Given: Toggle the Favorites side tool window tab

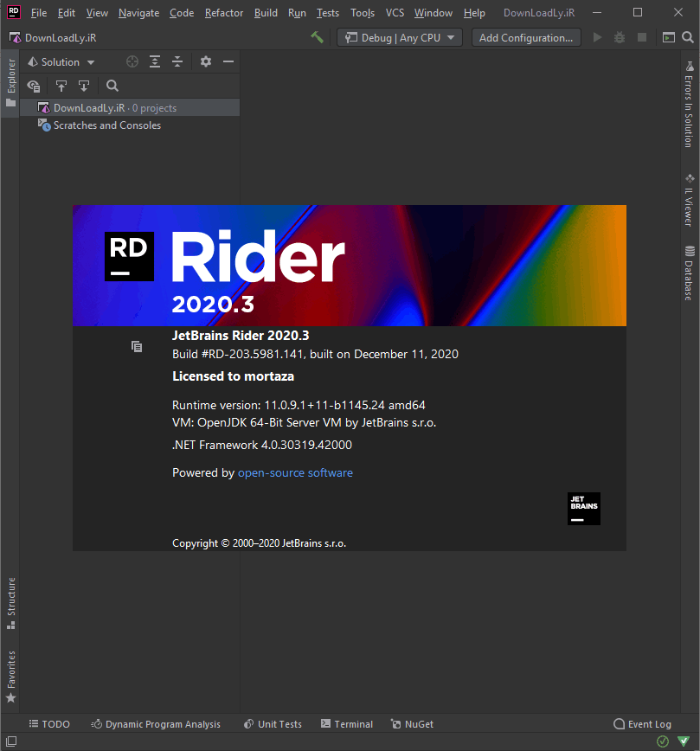Looking at the screenshot, I should pos(10,677).
